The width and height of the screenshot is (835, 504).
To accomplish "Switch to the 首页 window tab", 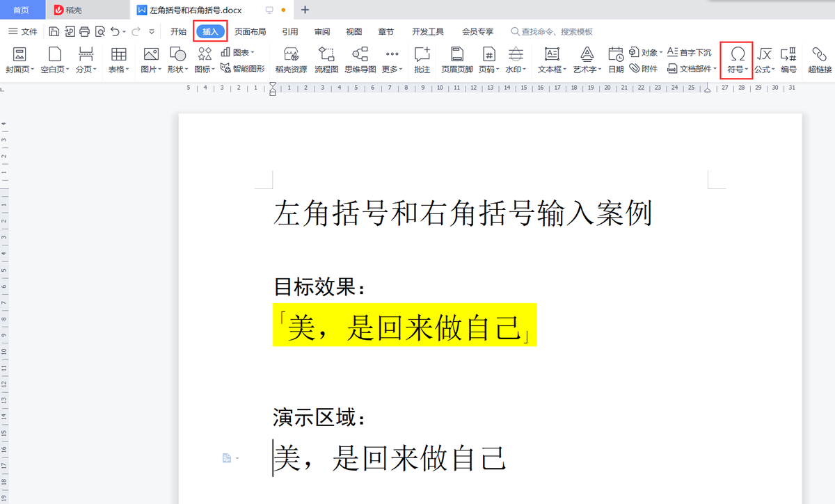I will tap(22, 10).
